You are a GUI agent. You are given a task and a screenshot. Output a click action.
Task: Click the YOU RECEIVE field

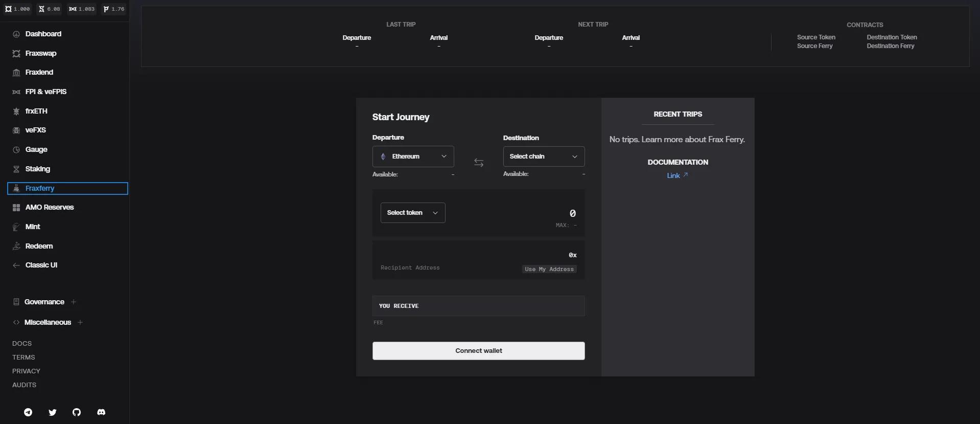[x=479, y=306]
